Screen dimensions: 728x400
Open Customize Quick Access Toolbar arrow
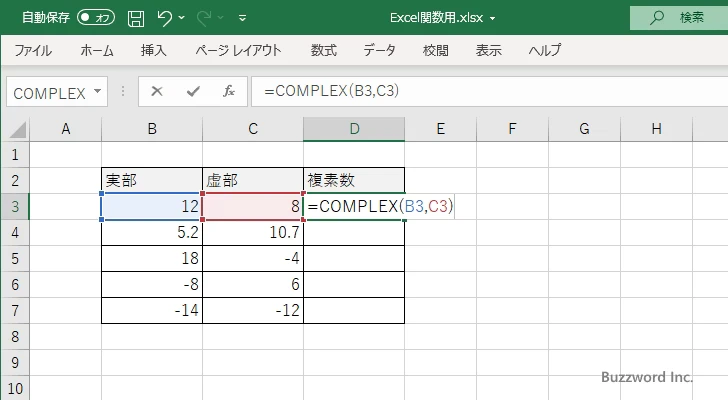242,18
